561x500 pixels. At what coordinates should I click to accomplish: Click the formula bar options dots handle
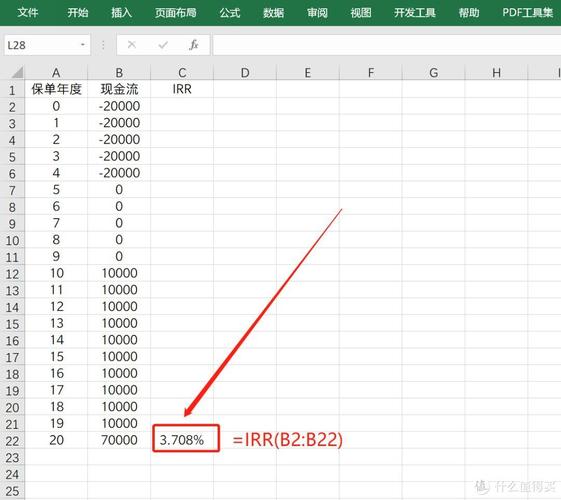103,45
